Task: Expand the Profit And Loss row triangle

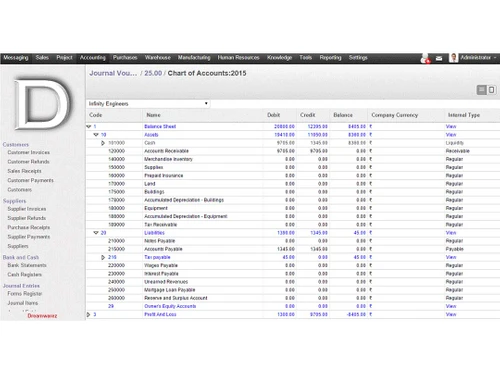Action: pos(88,314)
